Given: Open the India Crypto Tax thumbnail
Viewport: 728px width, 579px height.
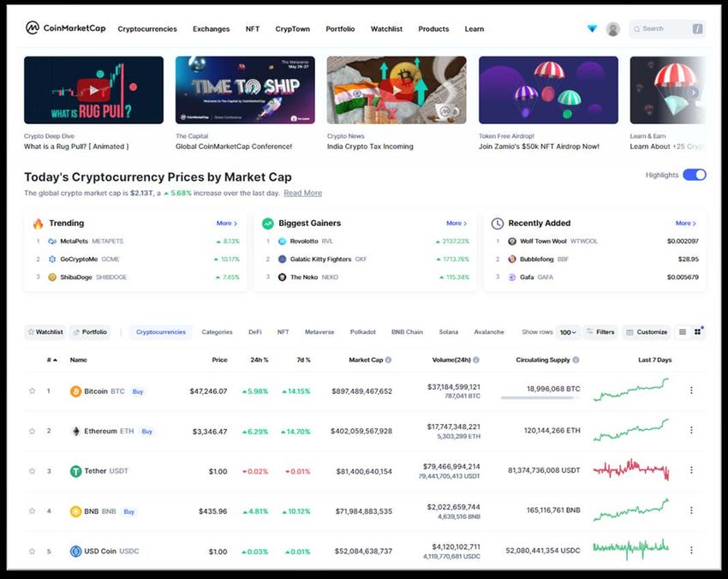Looking at the screenshot, I should 397,90.
